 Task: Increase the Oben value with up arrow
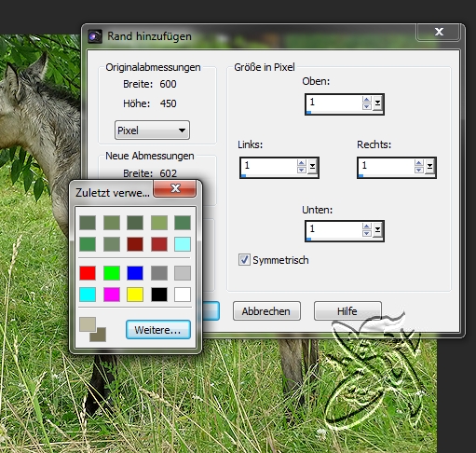(x=367, y=100)
